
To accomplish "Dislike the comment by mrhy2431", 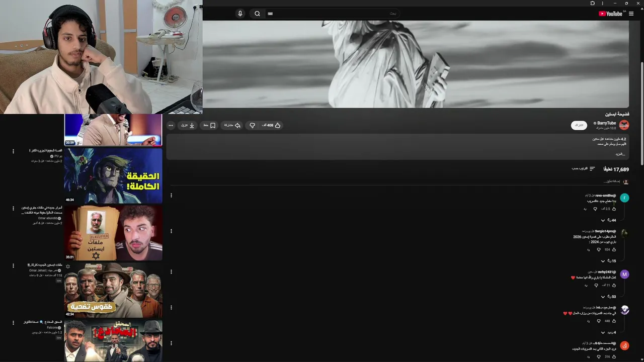I will (x=596, y=285).
